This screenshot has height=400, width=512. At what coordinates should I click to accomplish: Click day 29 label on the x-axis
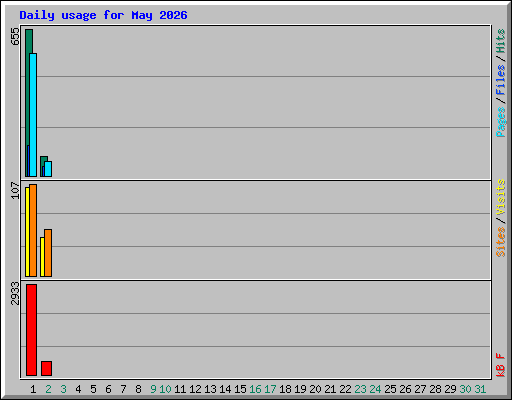pyautogui.click(x=450, y=389)
